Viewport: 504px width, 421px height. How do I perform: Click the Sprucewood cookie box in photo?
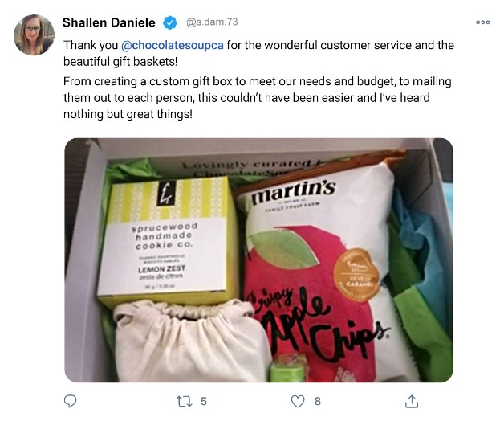[167, 241]
